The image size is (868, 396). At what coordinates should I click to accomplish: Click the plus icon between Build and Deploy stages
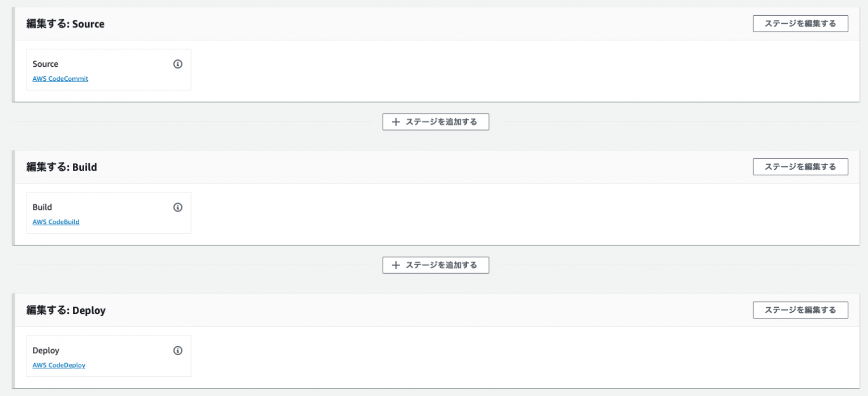click(x=396, y=265)
